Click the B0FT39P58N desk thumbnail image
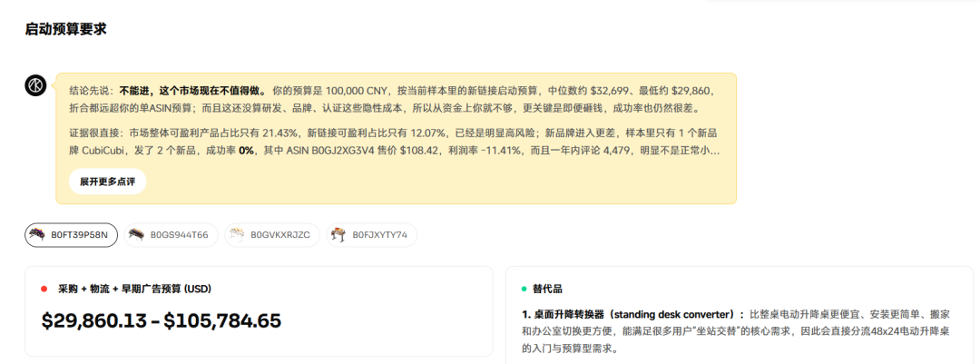The image size is (980, 364). (37, 234)
